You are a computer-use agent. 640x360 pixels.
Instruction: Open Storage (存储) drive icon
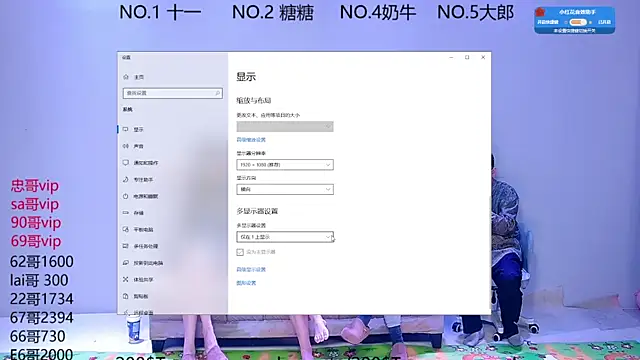tap(126, 213)
